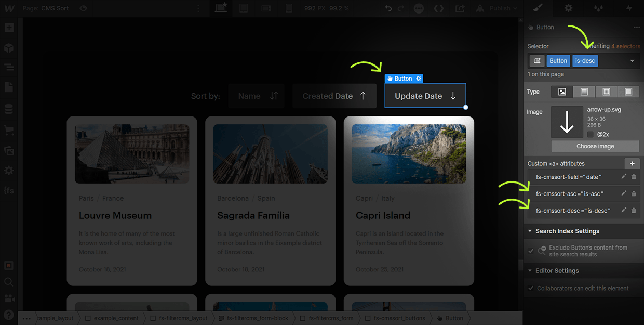Select the desktop base breakpoint
644x325 pixels.
pos(222,8)
